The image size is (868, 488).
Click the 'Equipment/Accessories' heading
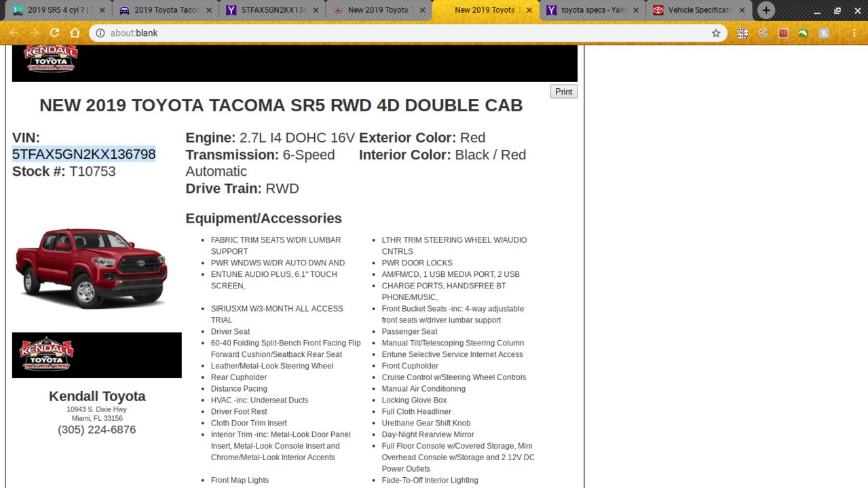pos(263,219)
